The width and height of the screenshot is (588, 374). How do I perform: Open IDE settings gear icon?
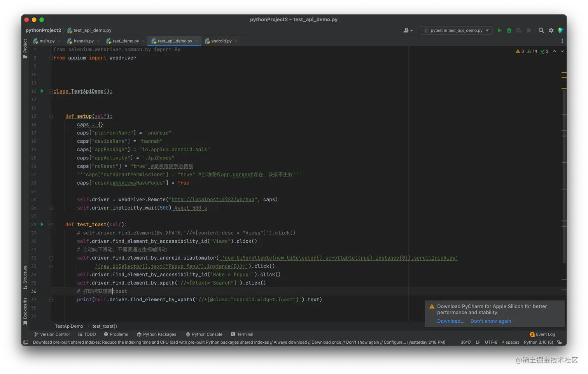pyautogui.click(x=551, y=30)
